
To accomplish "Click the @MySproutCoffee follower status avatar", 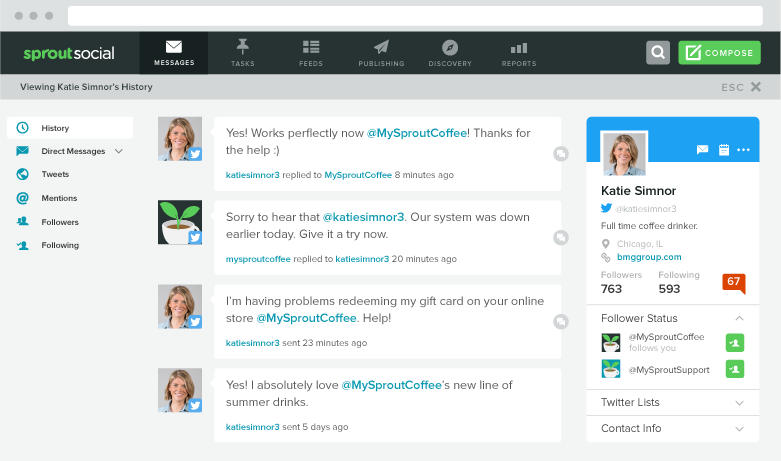I will point(611,343).
